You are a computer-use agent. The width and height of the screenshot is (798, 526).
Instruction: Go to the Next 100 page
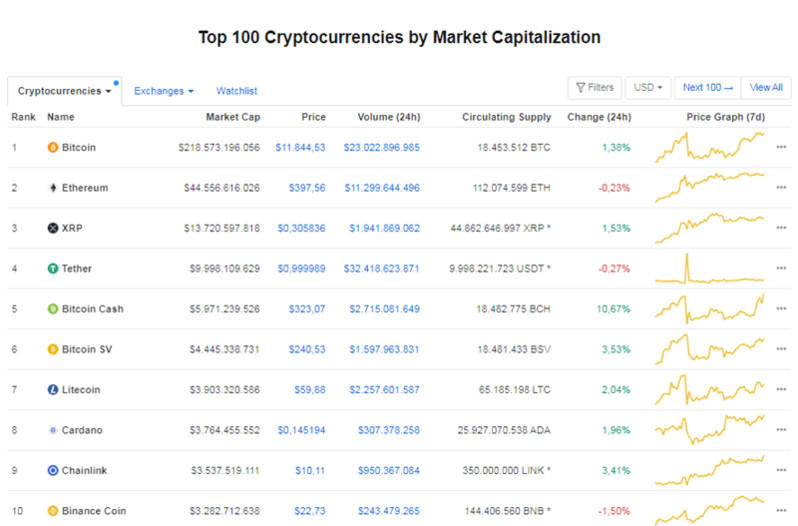(708, 88)
